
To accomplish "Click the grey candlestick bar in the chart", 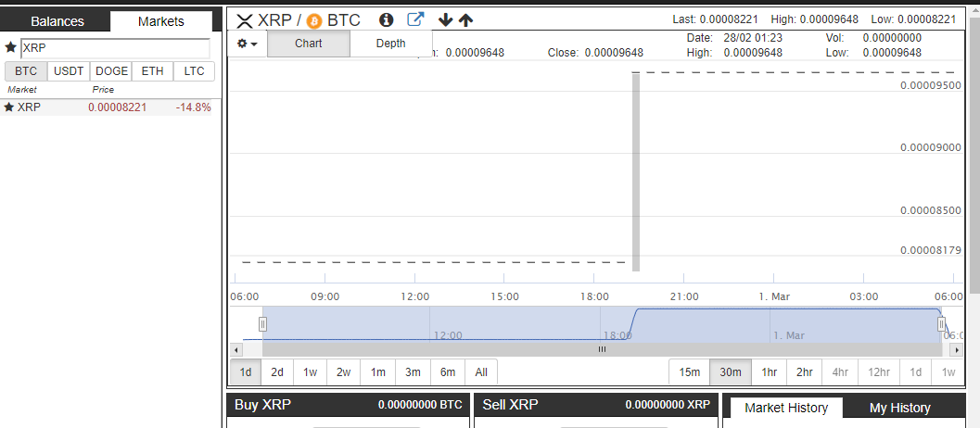I will pyautogui.click(x=636, y=172).
